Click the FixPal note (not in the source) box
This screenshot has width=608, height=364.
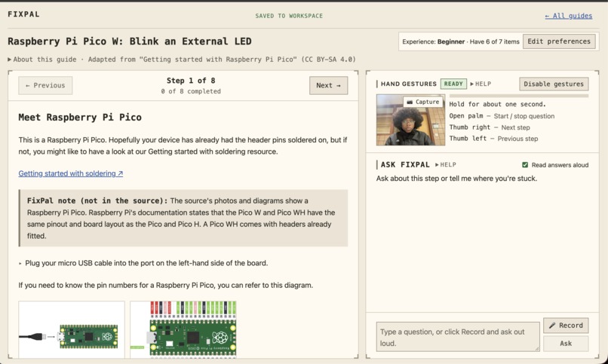pyautogui.click(x=183, y=218)
